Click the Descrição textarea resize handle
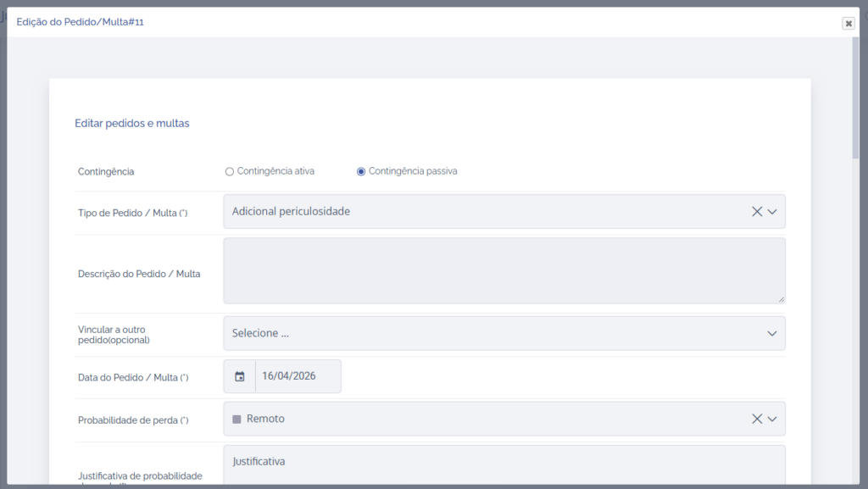The width and height of the screenshot is (868, 489). tap(781, 299)
